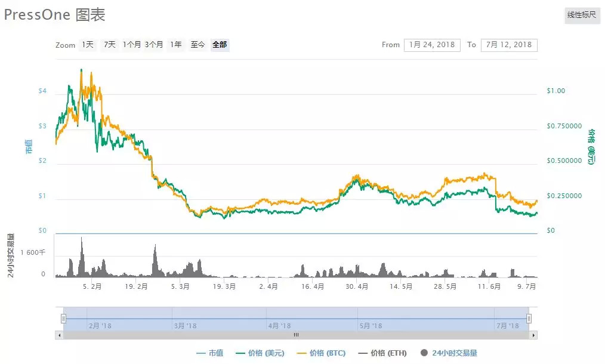Click the 19. 3月 axis label
Screen dimensions: 605x364
pos(224,286)
